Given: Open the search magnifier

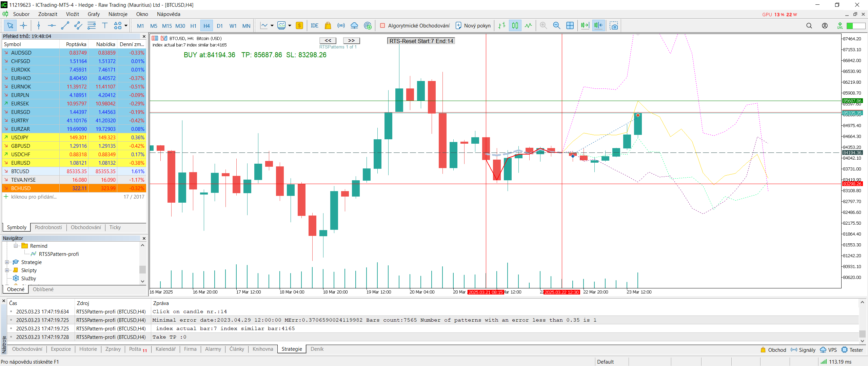Looking at the screenshot, I should (809, 25).
